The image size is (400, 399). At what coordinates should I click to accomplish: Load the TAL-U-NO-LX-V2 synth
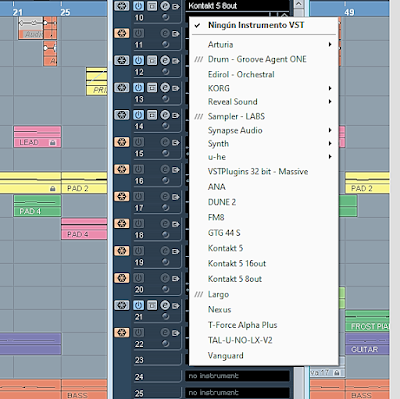point(240,340)
